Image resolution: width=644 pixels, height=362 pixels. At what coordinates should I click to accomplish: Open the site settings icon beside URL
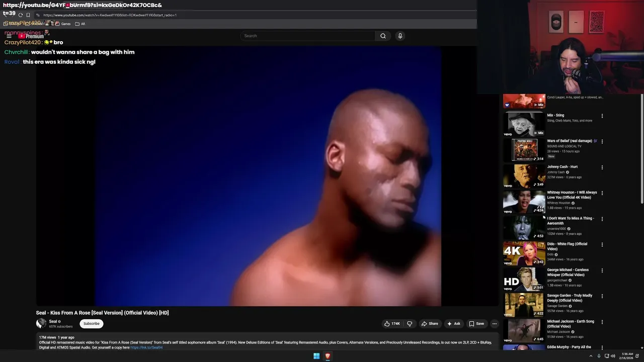pyautogui.click(x=38, y=15)
